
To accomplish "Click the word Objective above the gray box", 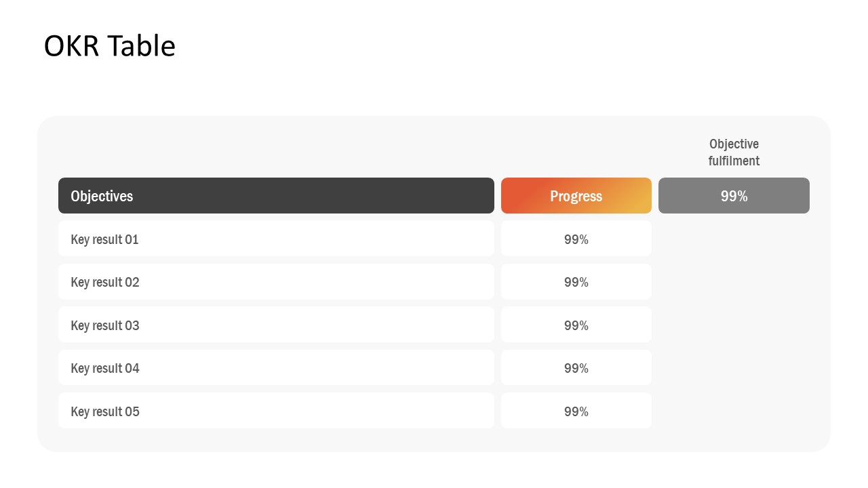I will point(734,144).
